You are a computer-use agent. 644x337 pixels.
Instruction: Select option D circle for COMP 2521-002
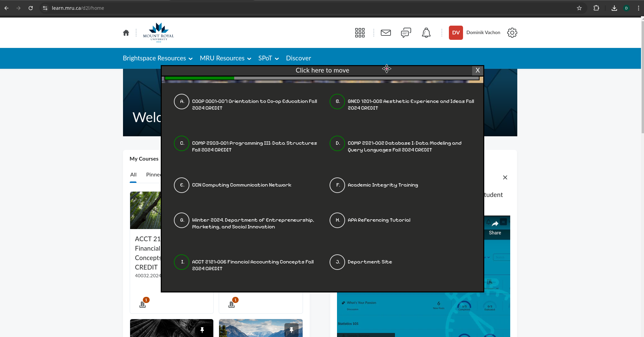click(x=337, y=143)
